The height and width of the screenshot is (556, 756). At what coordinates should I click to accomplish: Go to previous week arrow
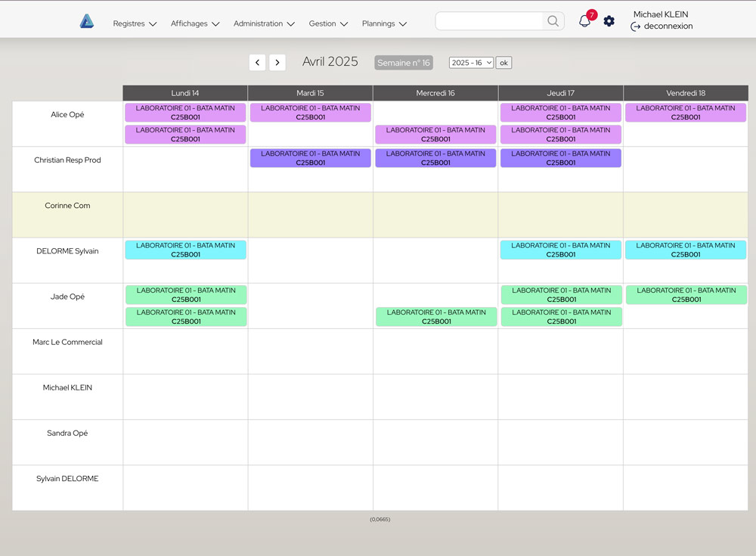click(258, 63)
